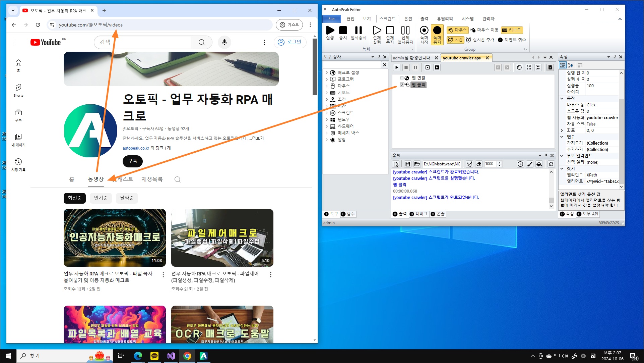Click the 일시중지 pause icon in ribbon
This screenshot has height=363, width=644.
coord(358,31)
